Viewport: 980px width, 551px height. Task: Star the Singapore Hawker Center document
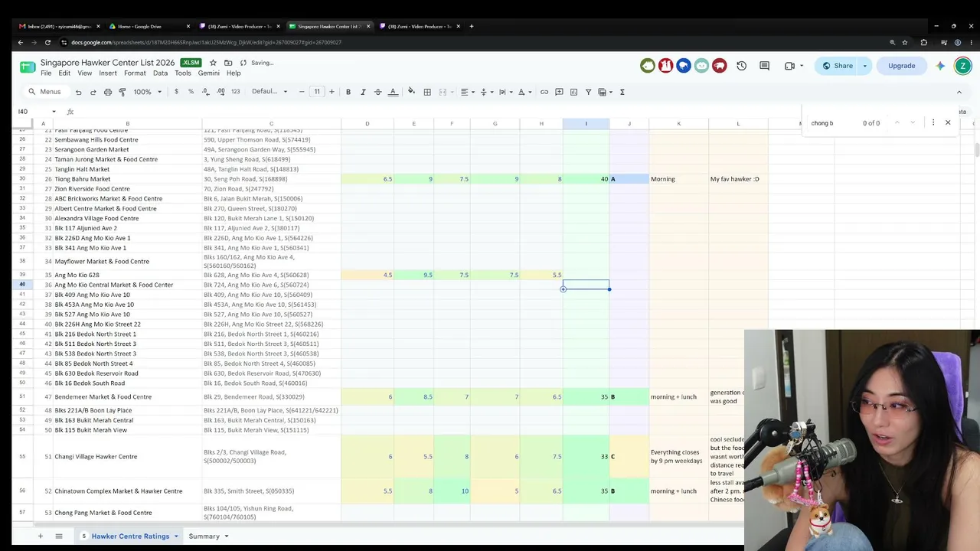pyautogui.click(x=213, y=63)
